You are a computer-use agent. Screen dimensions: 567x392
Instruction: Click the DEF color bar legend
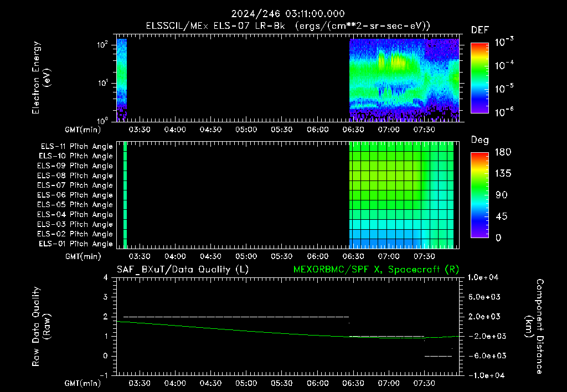click(x=480, y=78)
